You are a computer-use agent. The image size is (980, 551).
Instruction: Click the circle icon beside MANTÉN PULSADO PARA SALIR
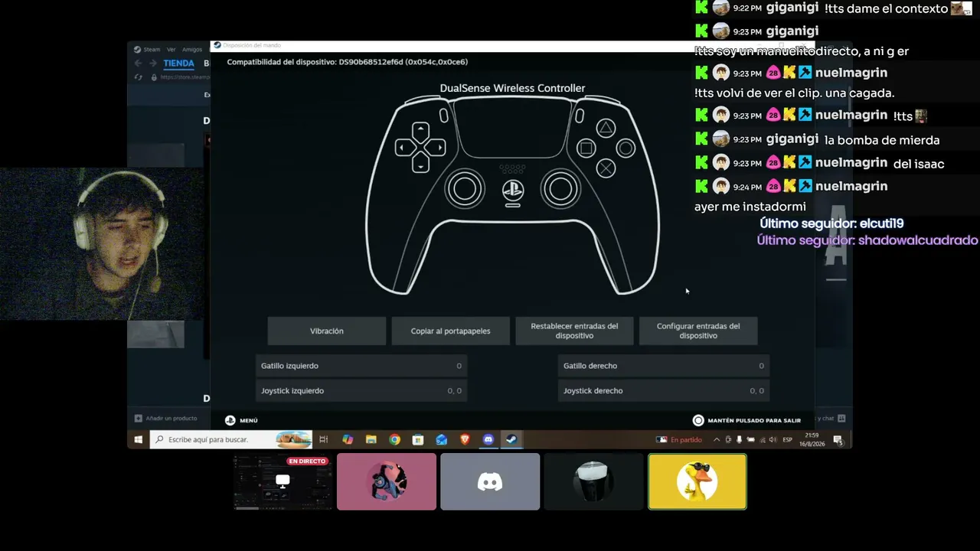point(698,420)
